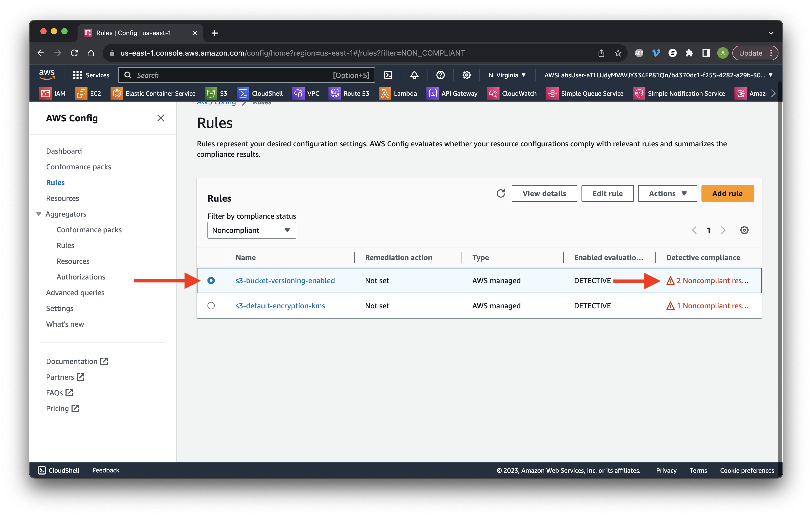Open the Actions dropdown menu
This screenshot has height=517, width=812.
click(x=667, y=193)
